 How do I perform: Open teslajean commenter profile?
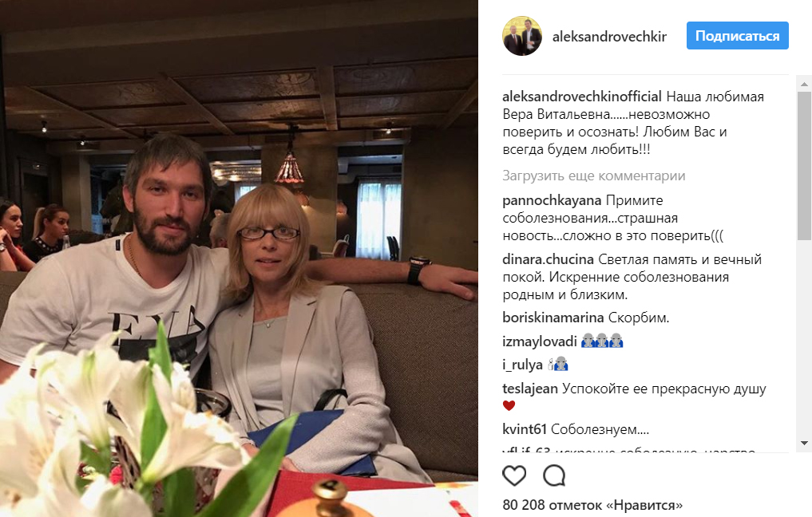click(x=530, y=389)
